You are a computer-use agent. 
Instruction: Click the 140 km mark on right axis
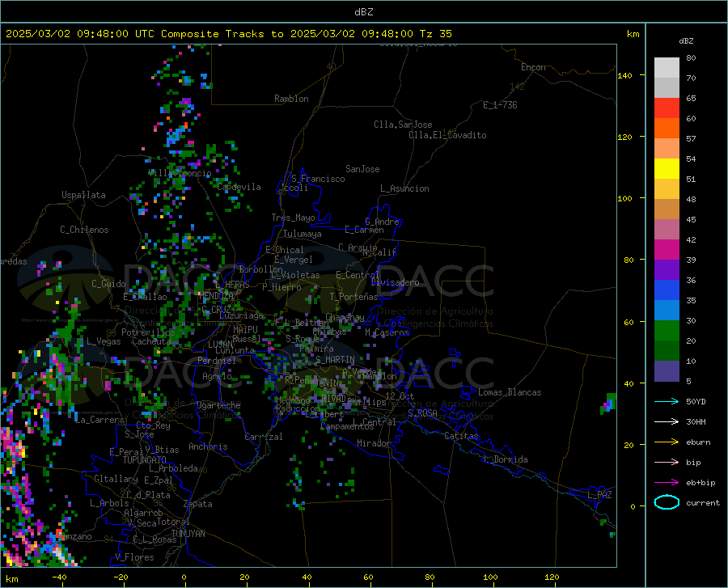[x=624, y=75]
